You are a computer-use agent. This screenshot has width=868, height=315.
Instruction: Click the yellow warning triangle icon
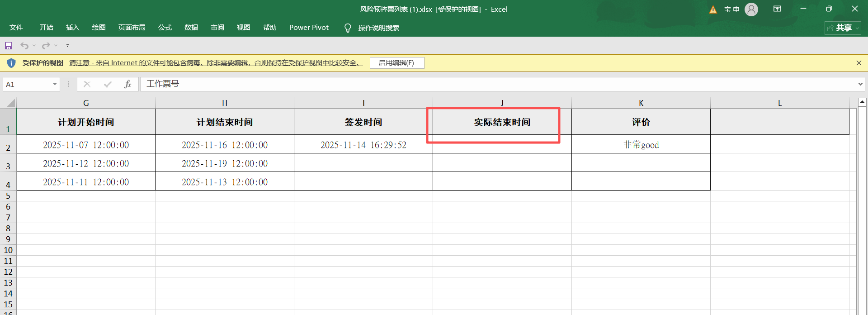point(713,10)
